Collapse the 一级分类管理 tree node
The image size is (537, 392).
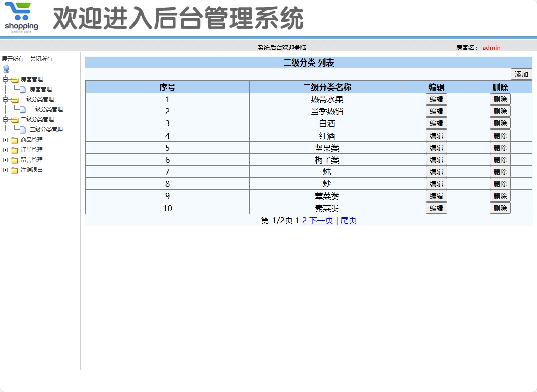point(5,99)
